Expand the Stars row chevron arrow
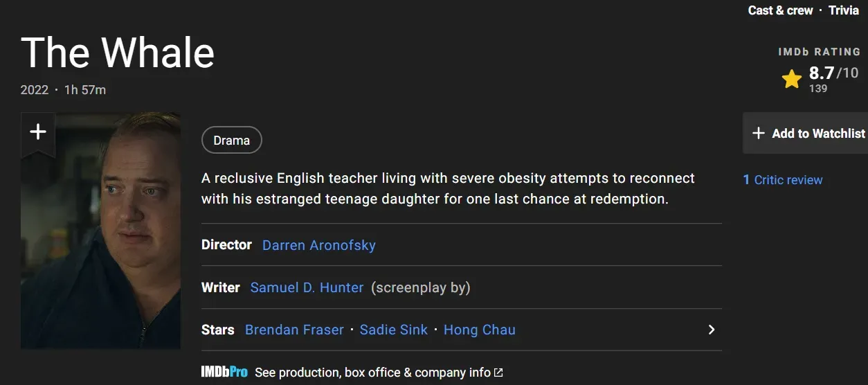Image resolution: width=868 pixels, height=385 pixels. pos(711,330)
